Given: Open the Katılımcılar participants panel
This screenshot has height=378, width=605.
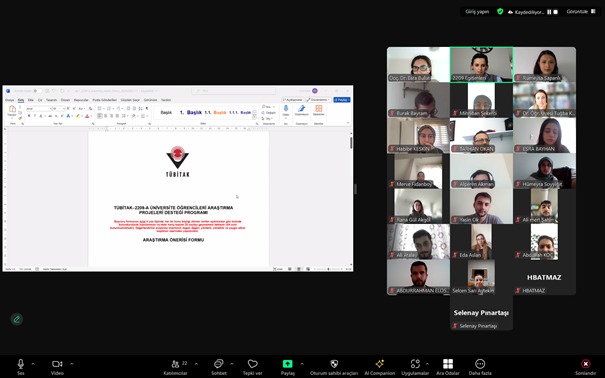Looking at the screenshot, I should (176, 367).
